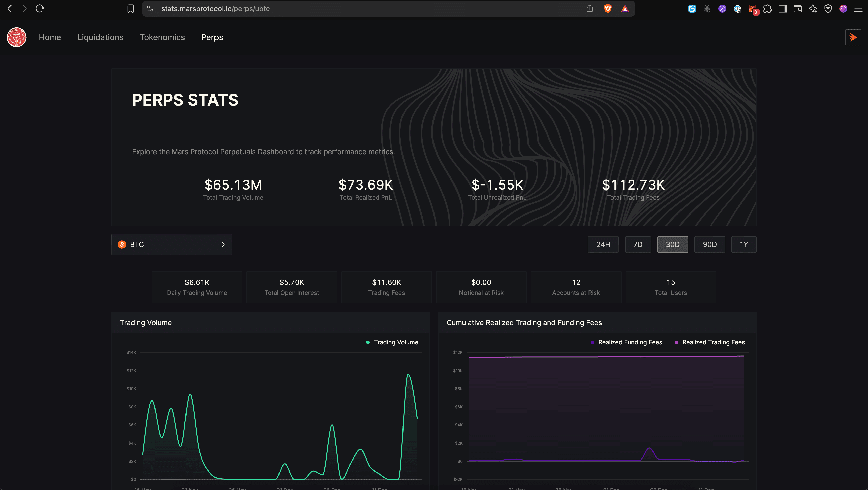Open the browser hamburger menu

(859, 8)
